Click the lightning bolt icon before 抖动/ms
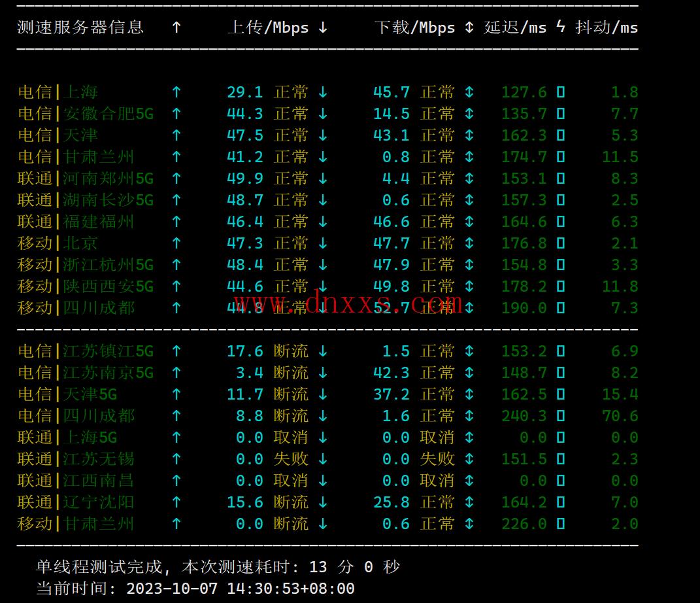700x603 pixels. (x=560, y=27)
